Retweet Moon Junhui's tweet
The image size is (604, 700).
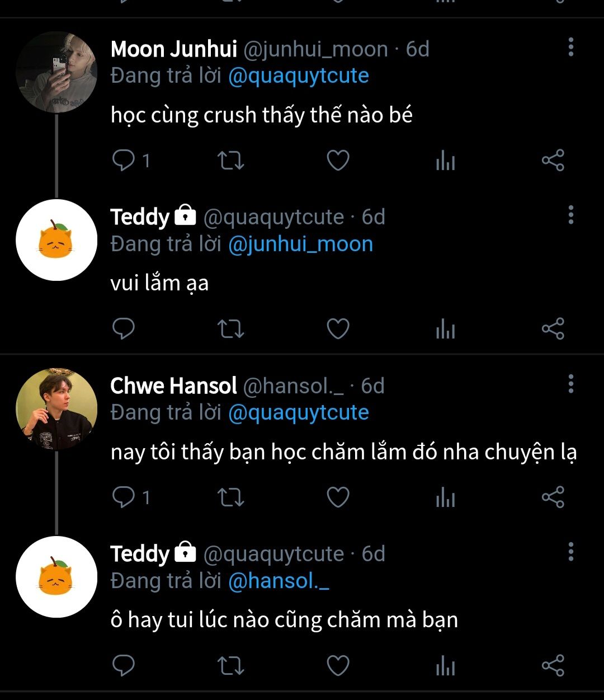tap(230, 161)
